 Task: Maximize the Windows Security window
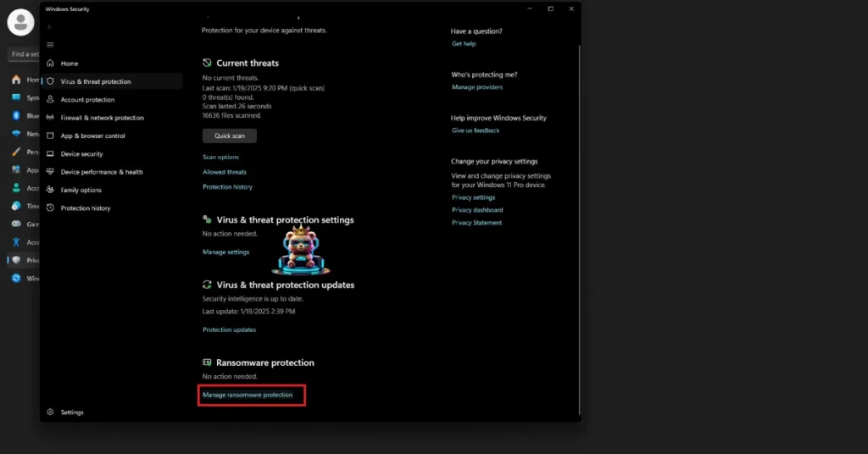[550, 8]
